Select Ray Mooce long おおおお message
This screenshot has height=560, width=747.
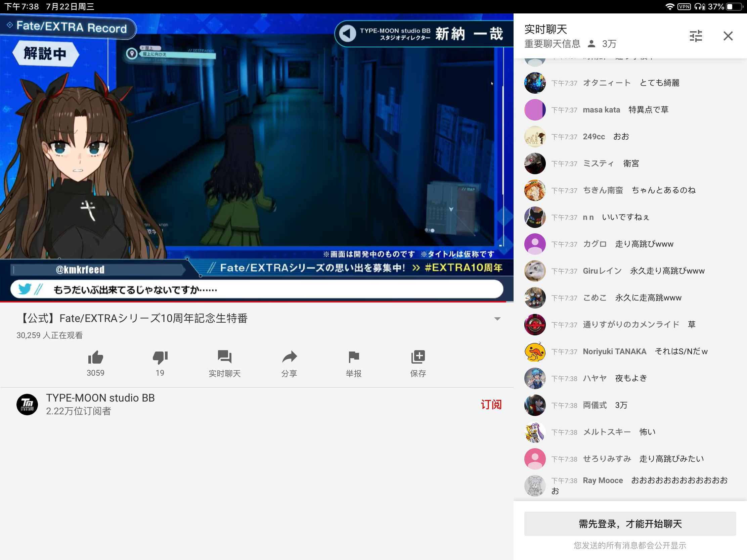coord(639,485)
